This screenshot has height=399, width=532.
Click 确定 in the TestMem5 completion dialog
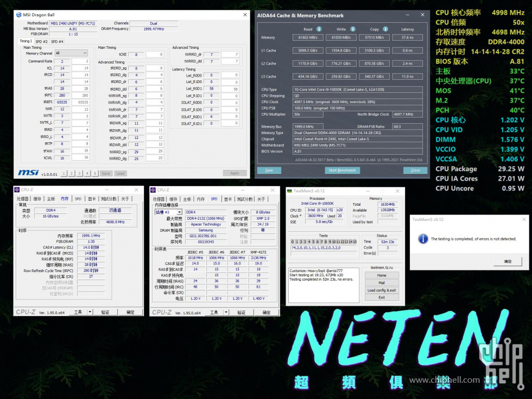[x=508, y=261]
